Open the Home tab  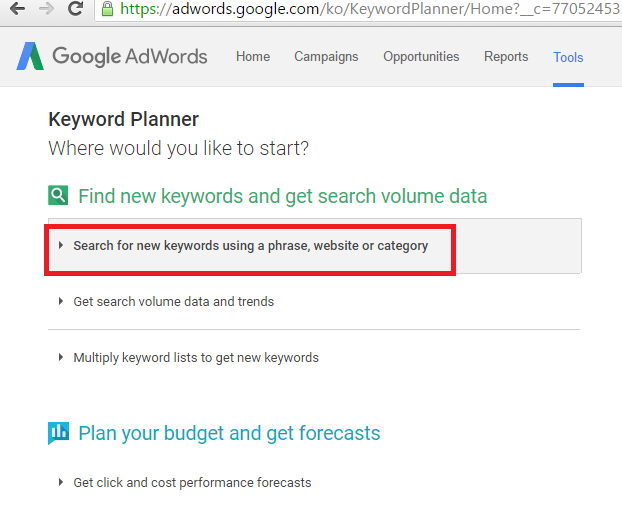pyautogui.click(x=253, y=57)
